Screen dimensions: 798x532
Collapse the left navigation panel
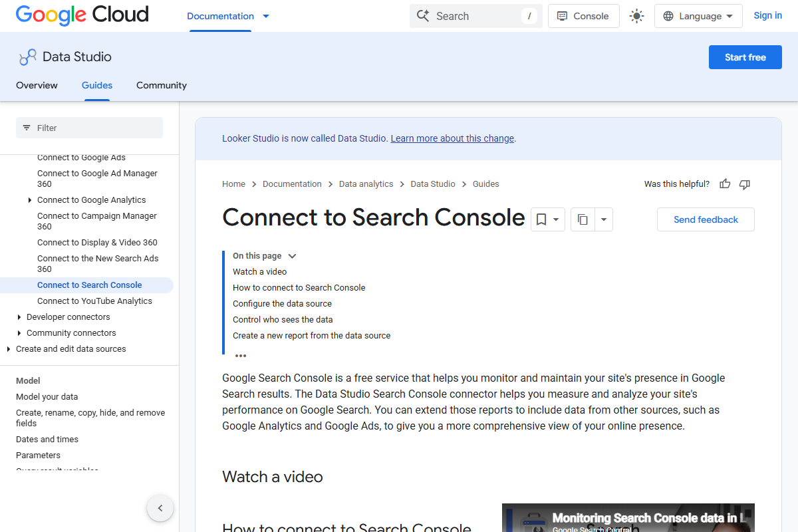[160, 508]
